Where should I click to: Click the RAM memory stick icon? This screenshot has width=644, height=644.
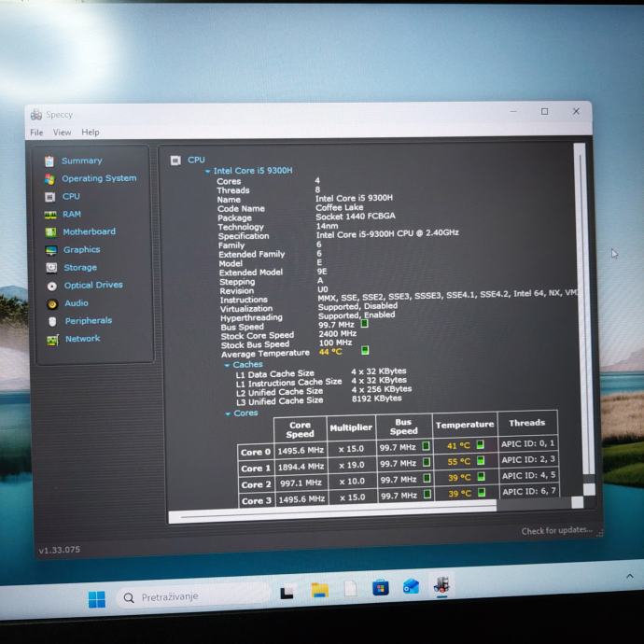(x=50, y=215)
